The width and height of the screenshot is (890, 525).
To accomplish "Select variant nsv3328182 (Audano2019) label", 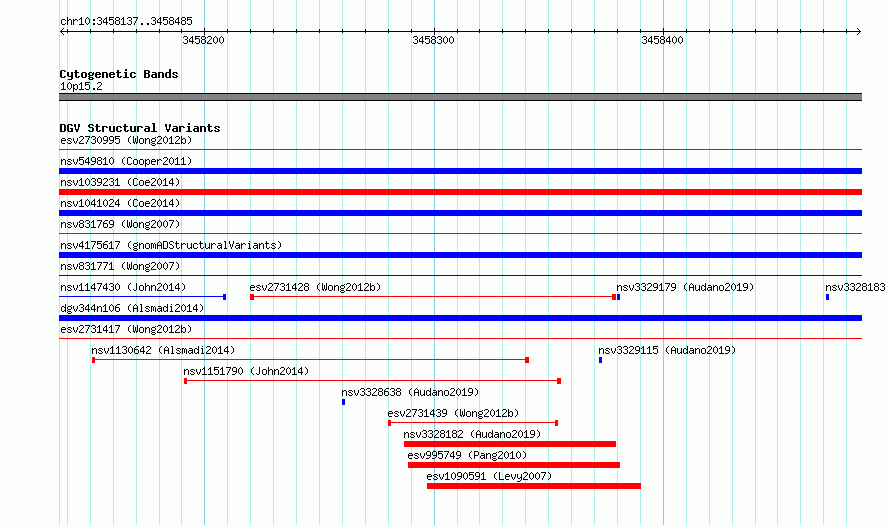I will click(x=472, y=434).
